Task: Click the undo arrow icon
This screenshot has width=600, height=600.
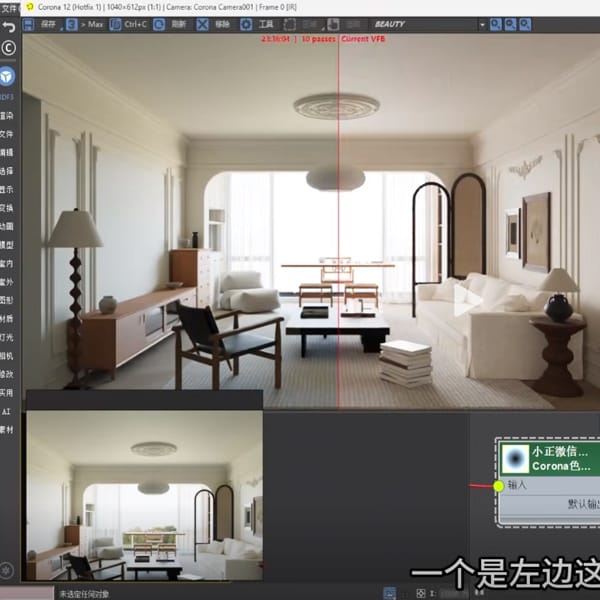Action: 8,26
